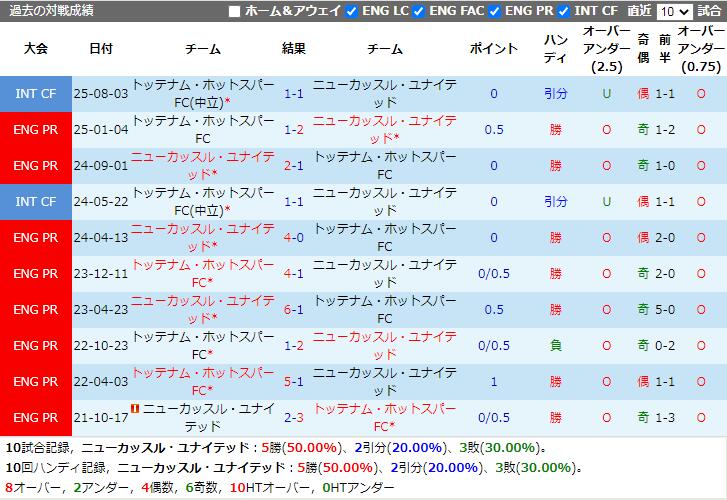The width and height of the screenshot is (727, 500).
Task: Click the 負 handicap result in 22-10-23 row
Action: point(555,346)
